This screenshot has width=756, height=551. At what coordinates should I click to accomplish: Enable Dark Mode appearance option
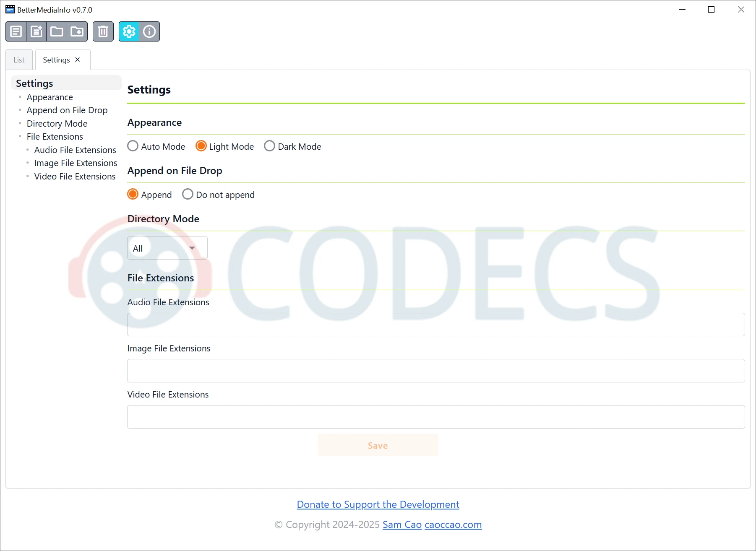(x=269, y=146)
